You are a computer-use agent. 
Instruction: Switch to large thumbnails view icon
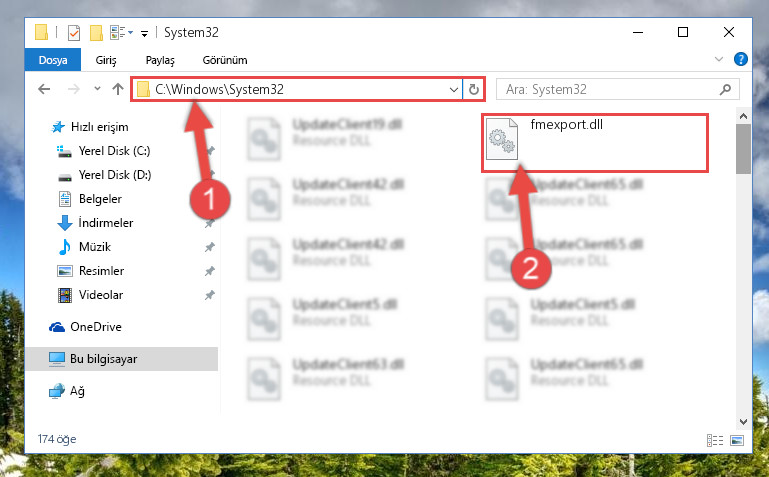[737, 440]
